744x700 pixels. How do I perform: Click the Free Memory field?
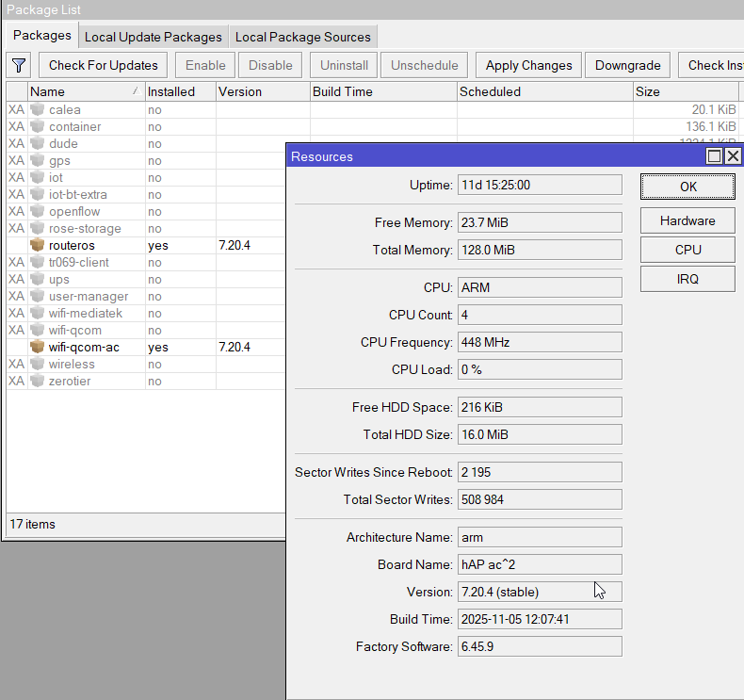point(540,222)
